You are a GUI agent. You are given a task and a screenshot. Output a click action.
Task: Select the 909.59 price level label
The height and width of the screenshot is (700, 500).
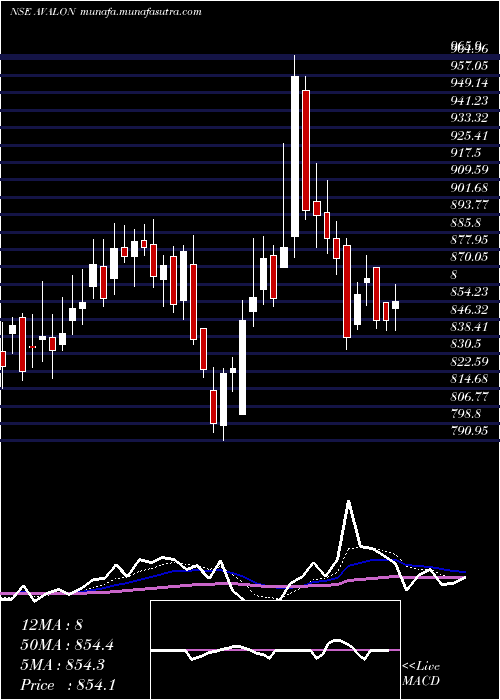coord(470,171)
